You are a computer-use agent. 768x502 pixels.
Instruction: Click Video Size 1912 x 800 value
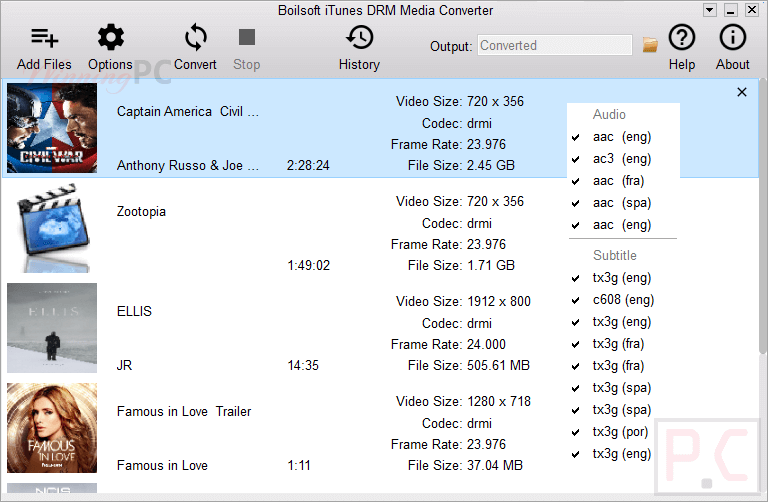[499, 302]
